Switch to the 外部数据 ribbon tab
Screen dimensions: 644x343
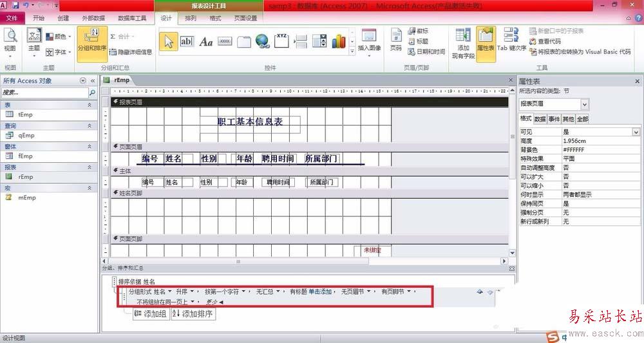click(93, 18)
